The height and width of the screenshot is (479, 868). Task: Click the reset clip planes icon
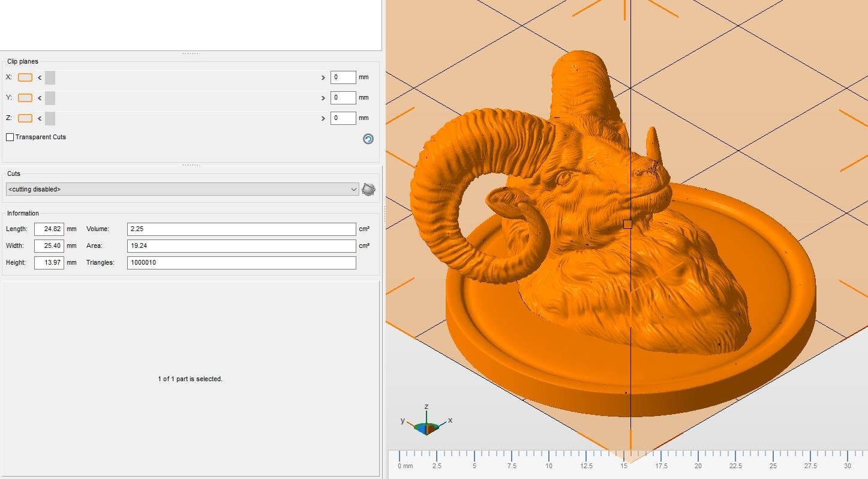(368, 139)
